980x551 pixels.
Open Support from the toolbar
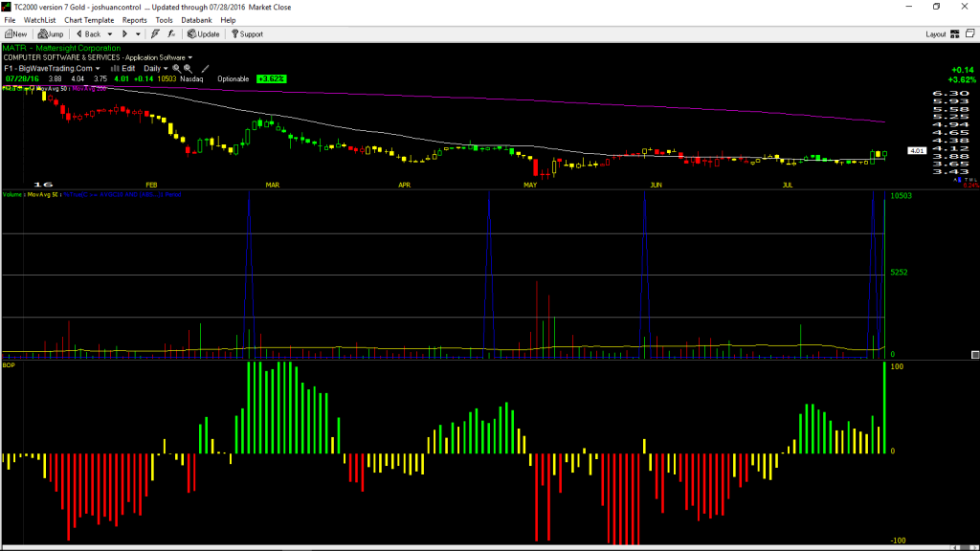coord(248,34)
